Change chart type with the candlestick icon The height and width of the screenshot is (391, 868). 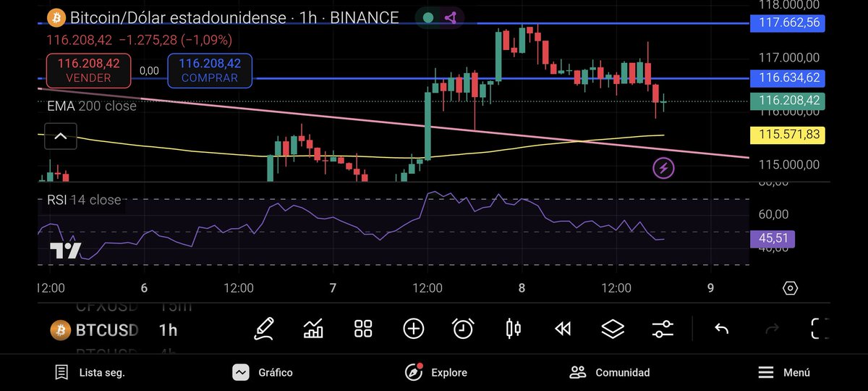[x=513, y=329]
